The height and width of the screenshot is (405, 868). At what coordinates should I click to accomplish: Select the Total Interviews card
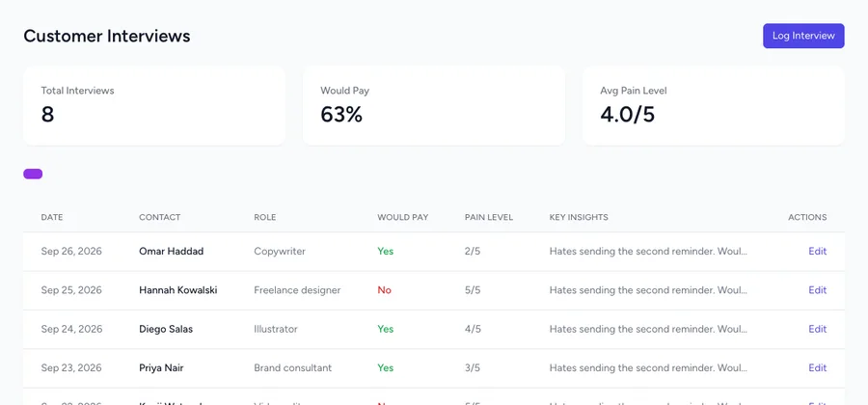[154, 106]
